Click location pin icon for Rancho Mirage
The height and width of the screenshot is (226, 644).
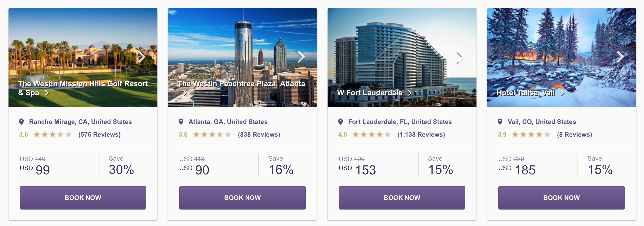pyautogui.click(x=22, y=122)
